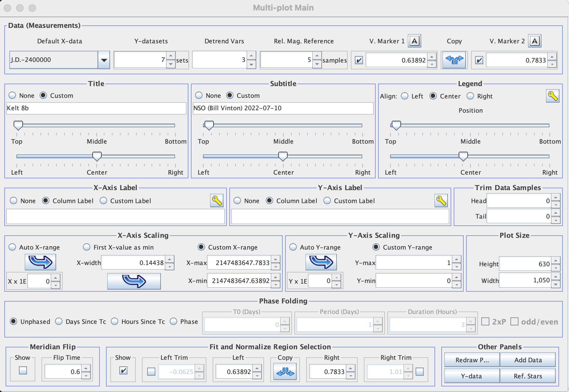Open Y-Axis Label wrench settings
This screenshot has width=569, height=392.
[x=441, y=201]
